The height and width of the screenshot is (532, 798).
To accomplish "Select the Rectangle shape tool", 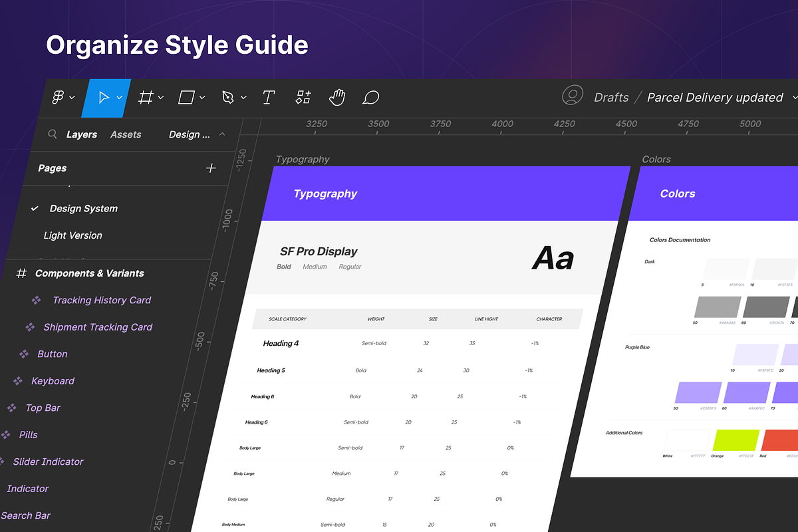I will (x=186, y=98).
